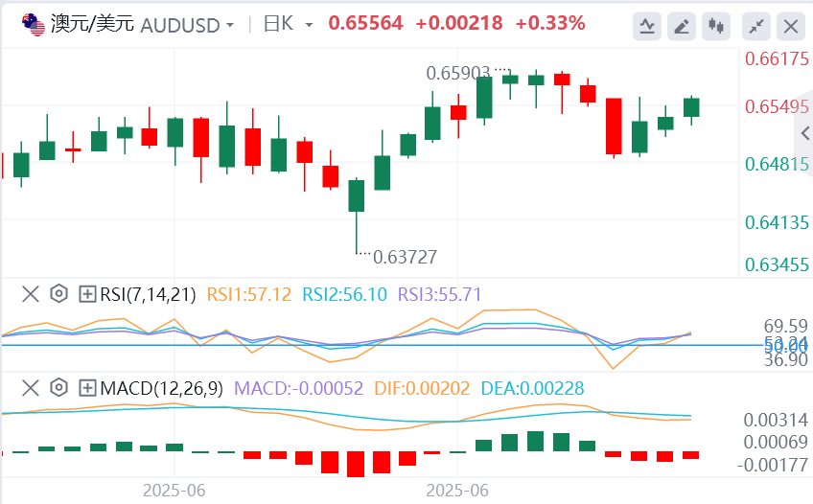Click MACD axis value -0.00177
The height and width of the screenshot is (504, 813).
(x=773, y=465)
